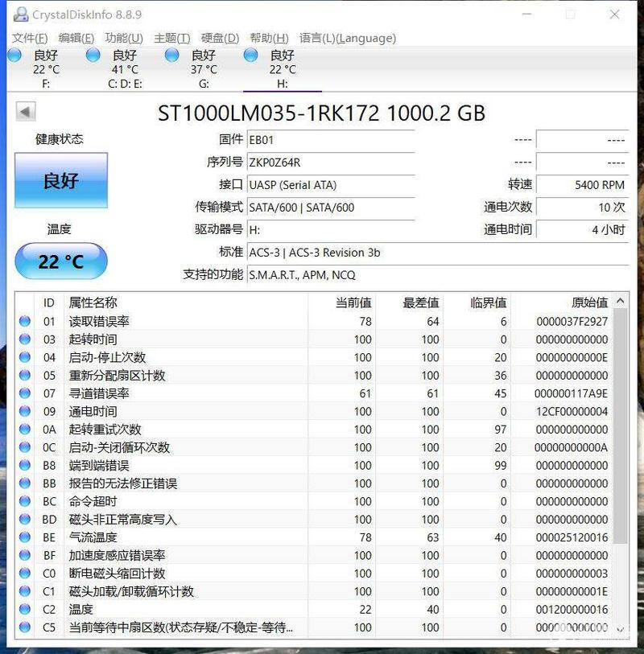Click the SMART list scroll down arrow

tap(620, 629)
